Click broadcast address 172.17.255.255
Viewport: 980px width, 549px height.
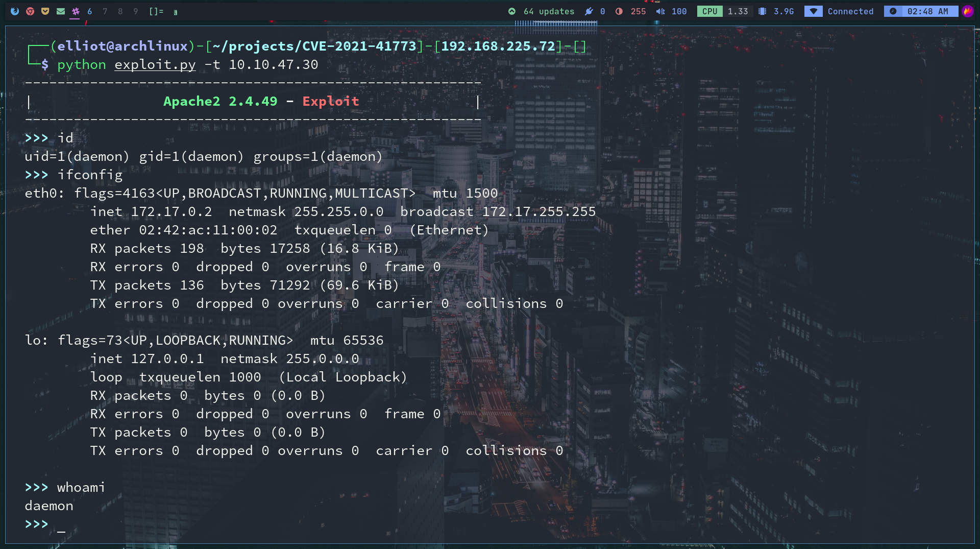coord(539,212)
